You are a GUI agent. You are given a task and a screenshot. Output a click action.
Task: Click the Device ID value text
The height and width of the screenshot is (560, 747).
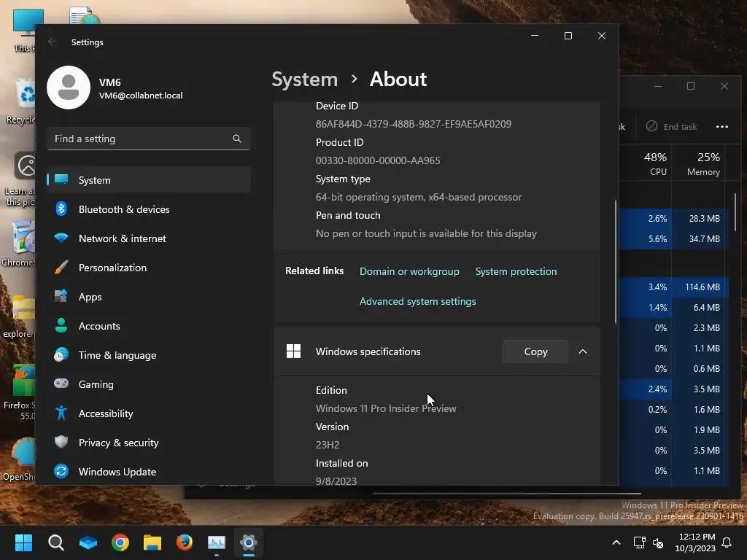click(414, 124)
